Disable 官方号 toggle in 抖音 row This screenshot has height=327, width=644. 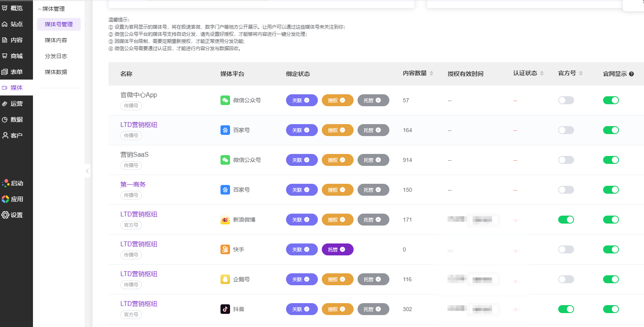tap(566, 309)
